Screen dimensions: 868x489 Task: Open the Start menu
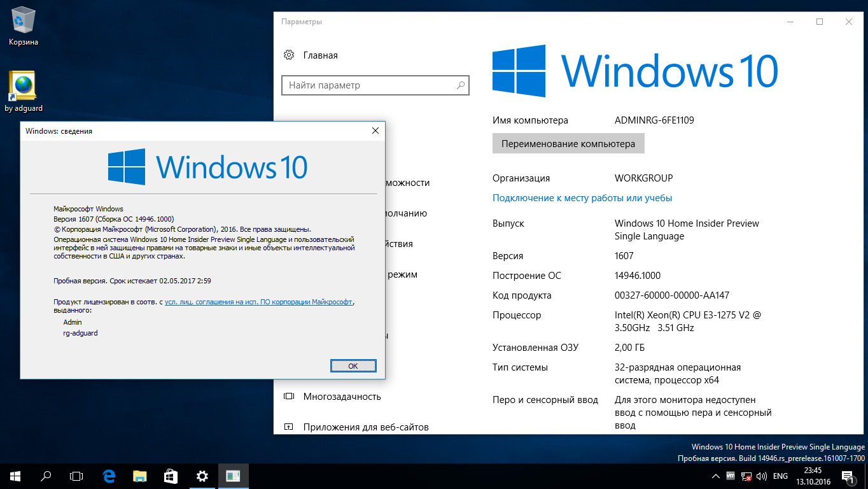[15, 476]
